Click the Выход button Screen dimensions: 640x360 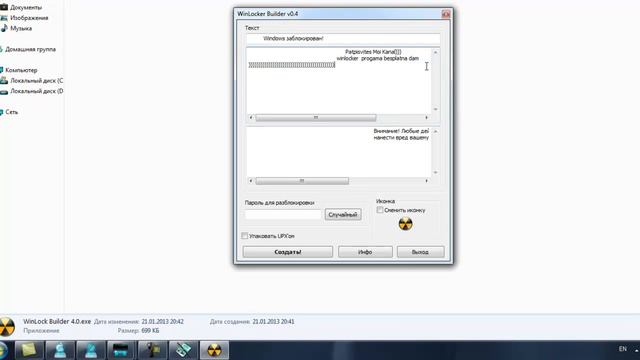click(420, 252)
